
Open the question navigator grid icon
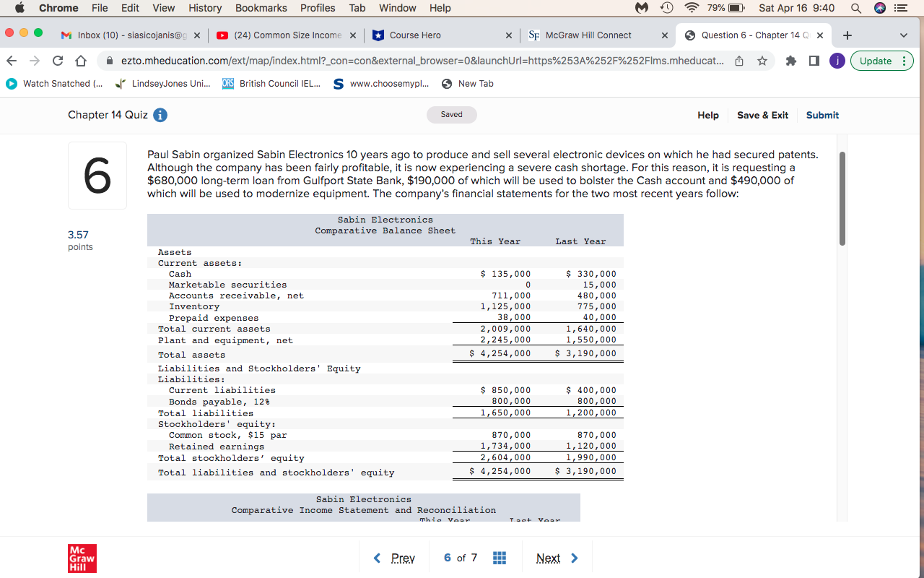coord(500,557)
